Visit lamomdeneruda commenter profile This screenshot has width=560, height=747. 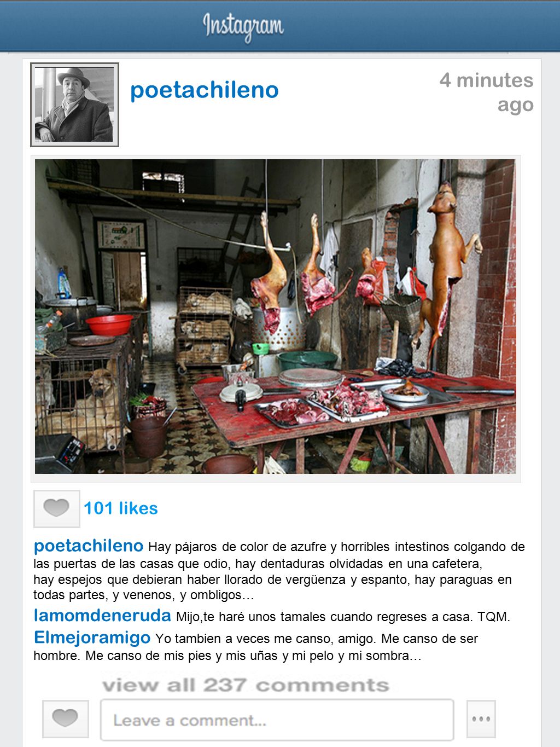click(102, 616)
